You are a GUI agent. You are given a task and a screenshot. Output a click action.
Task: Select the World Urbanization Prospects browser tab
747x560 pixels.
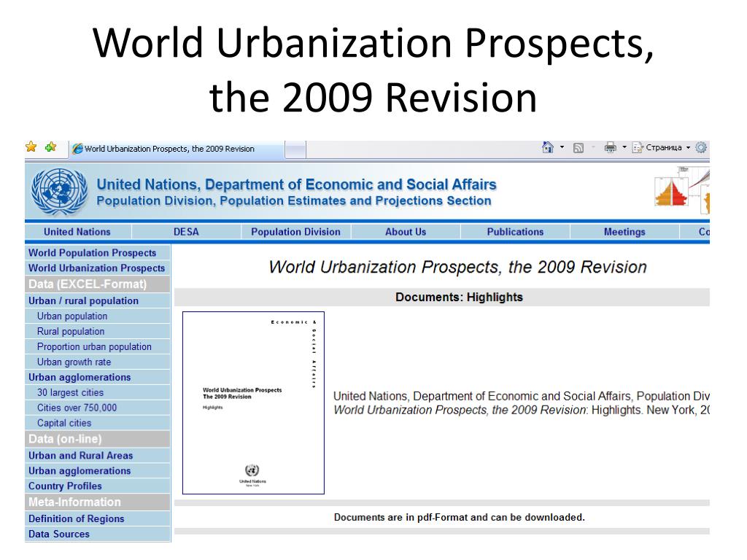click(x=177, y=149)
